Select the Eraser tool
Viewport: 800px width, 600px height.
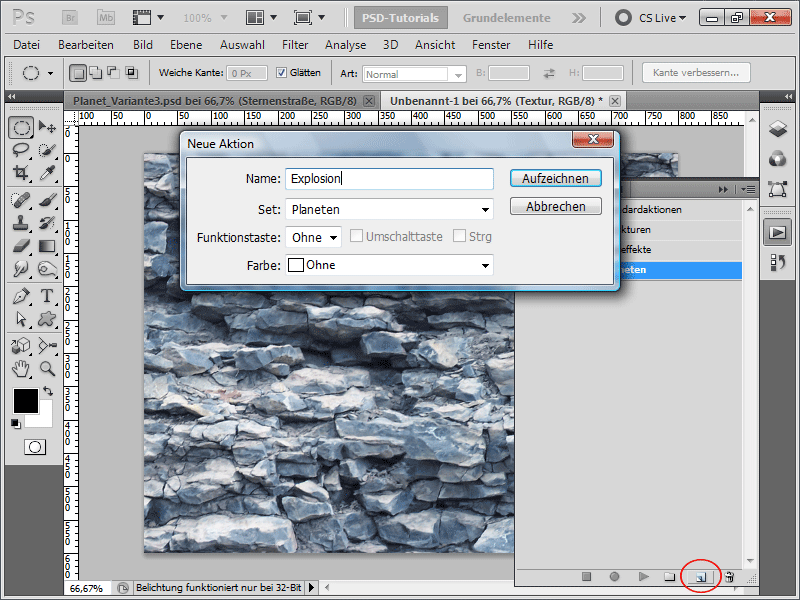point(21,246)
